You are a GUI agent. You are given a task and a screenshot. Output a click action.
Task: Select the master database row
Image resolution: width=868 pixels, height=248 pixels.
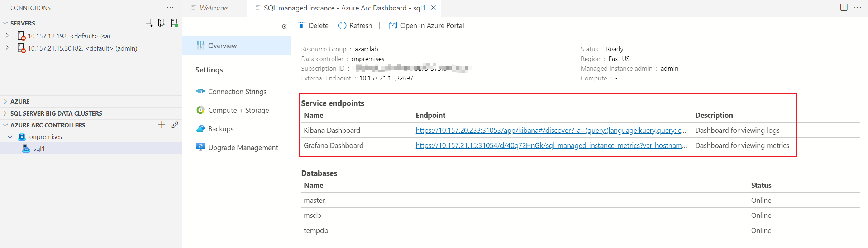pos(580,200)
